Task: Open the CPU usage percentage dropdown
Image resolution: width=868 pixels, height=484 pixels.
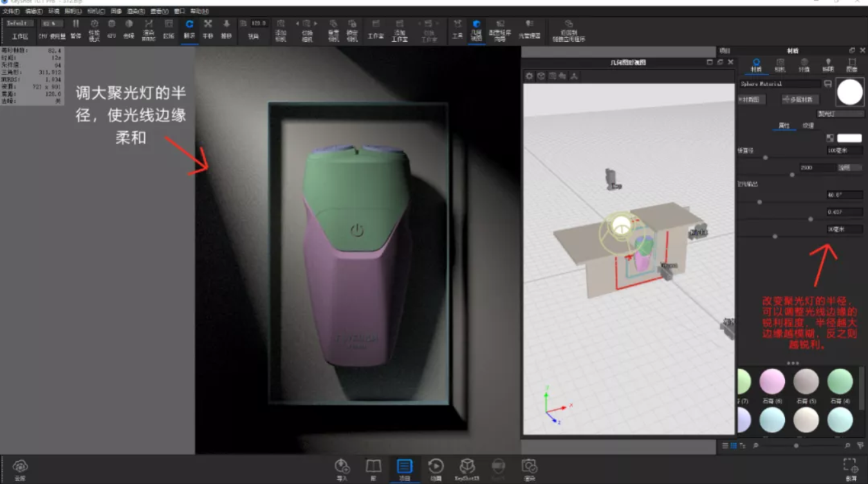Action: point(52,23)
